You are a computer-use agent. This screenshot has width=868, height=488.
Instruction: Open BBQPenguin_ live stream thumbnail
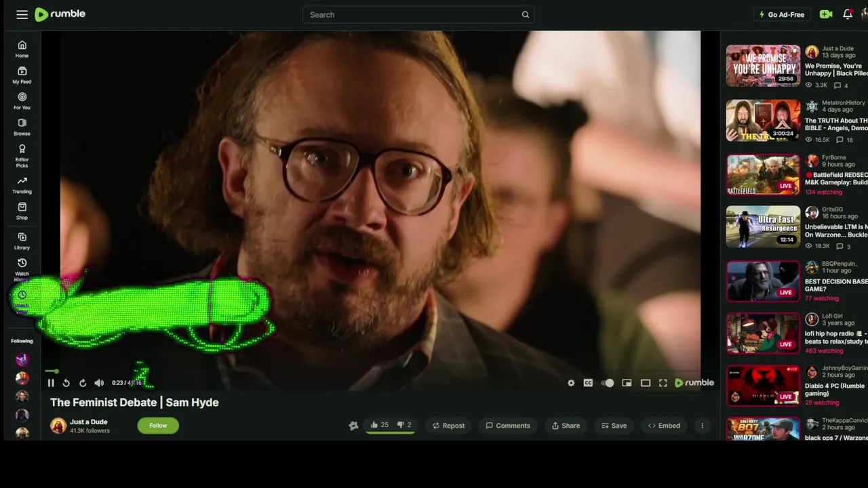(763, 281)
